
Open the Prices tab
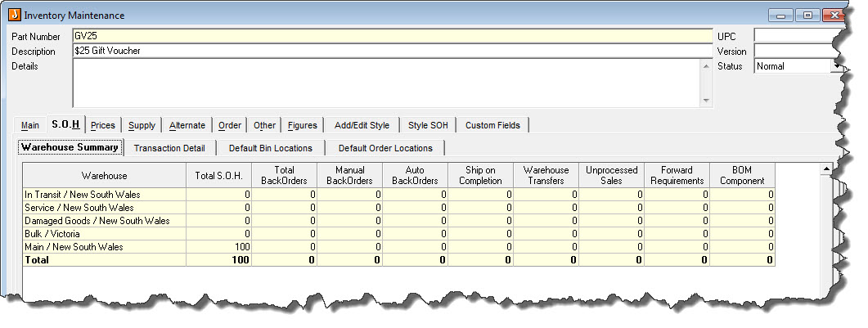103,125
